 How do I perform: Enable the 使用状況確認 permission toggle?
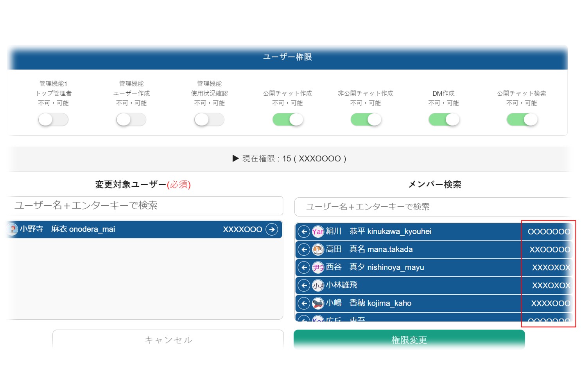[x=209, y=120]
